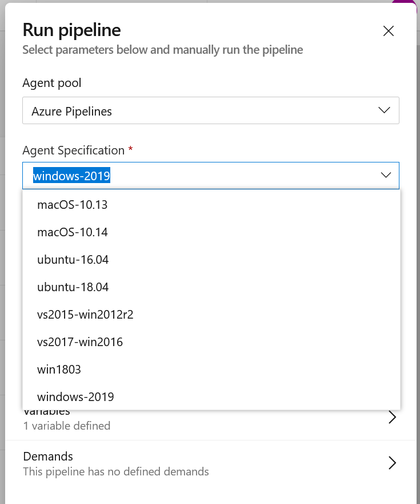Select vs2017-win2016 agent specification
Viewport: 420px width, 504px height.
coord(80,342)
